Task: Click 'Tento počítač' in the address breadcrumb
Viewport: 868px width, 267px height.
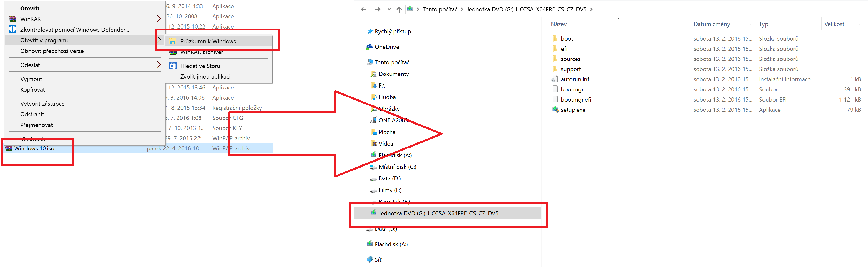Action: [x=440, y=9]
